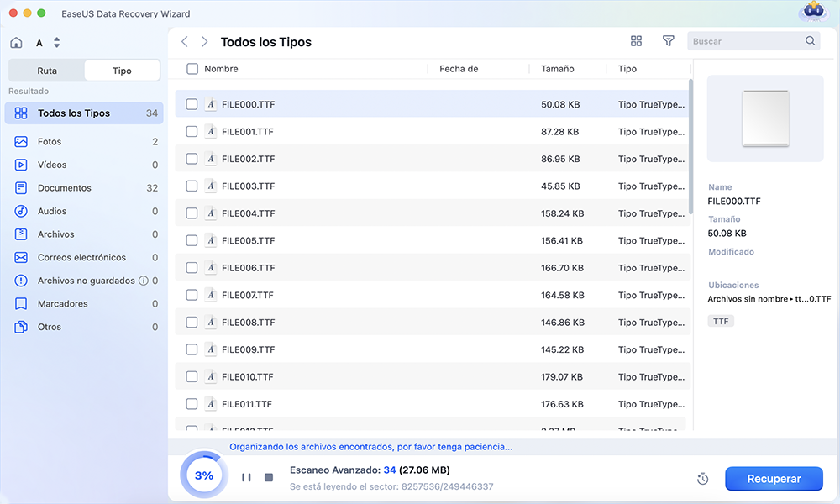Open the Fotos category icon
Screen dimensions: 840x504
[21, 141]
